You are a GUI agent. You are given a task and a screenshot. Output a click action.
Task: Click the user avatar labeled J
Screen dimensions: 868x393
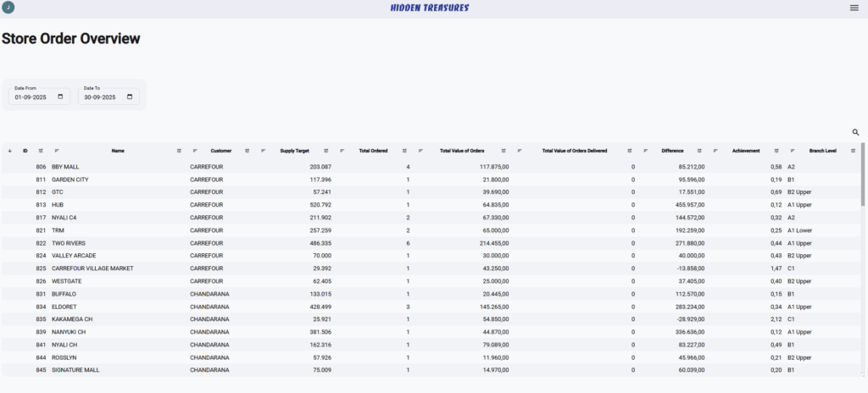[8, 8]
